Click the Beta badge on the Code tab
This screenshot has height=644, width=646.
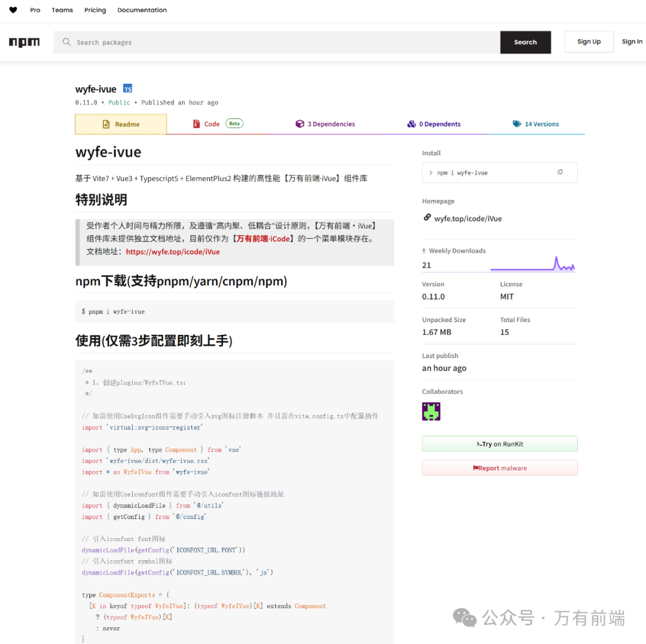[234, 123]
